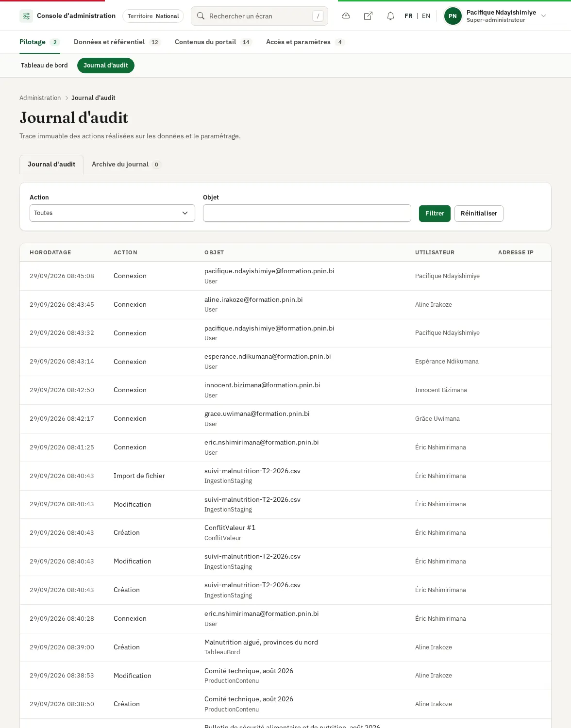The height and width of the screenshot is (728, 571).
Task: Click the Import de fichier action
Action: (x=139, y=476)
